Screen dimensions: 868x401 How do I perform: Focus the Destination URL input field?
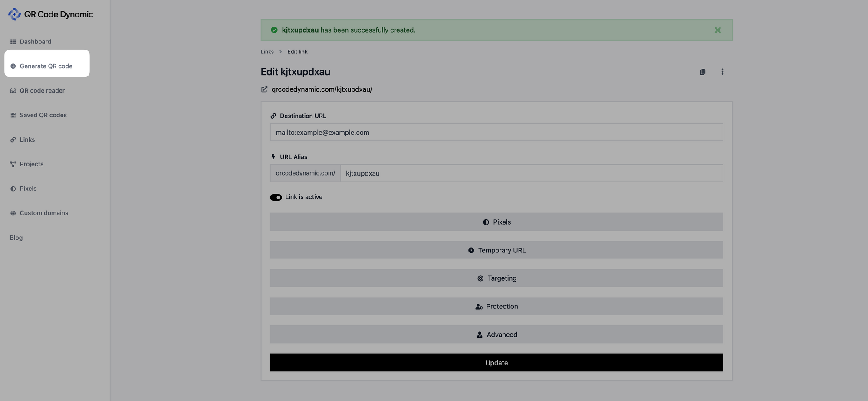[x=496, y=132]
